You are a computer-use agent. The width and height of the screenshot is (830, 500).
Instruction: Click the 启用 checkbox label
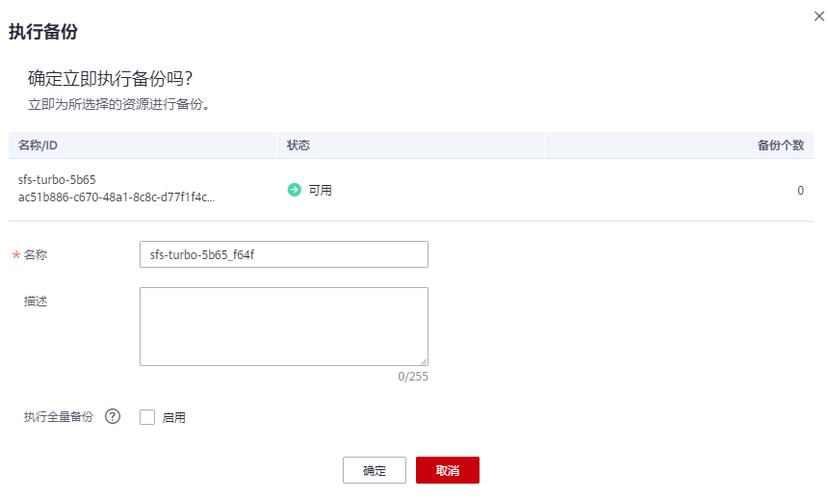pos(174,417)
